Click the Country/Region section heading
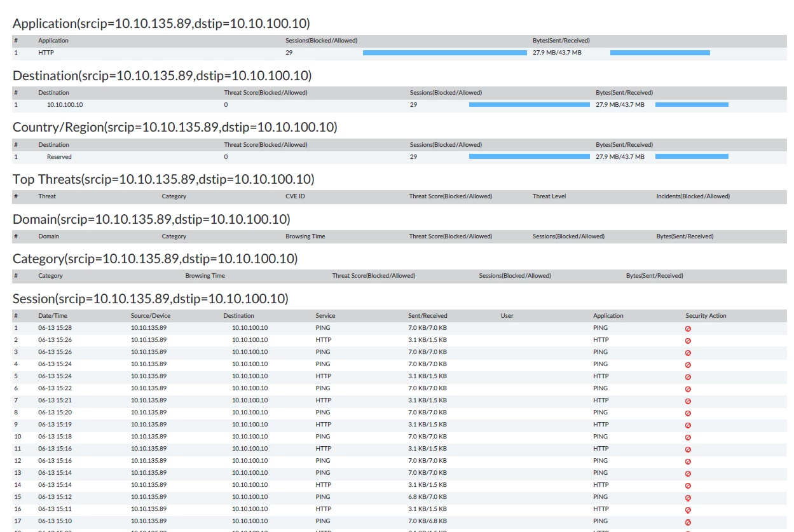 click(x=175, y=127)
